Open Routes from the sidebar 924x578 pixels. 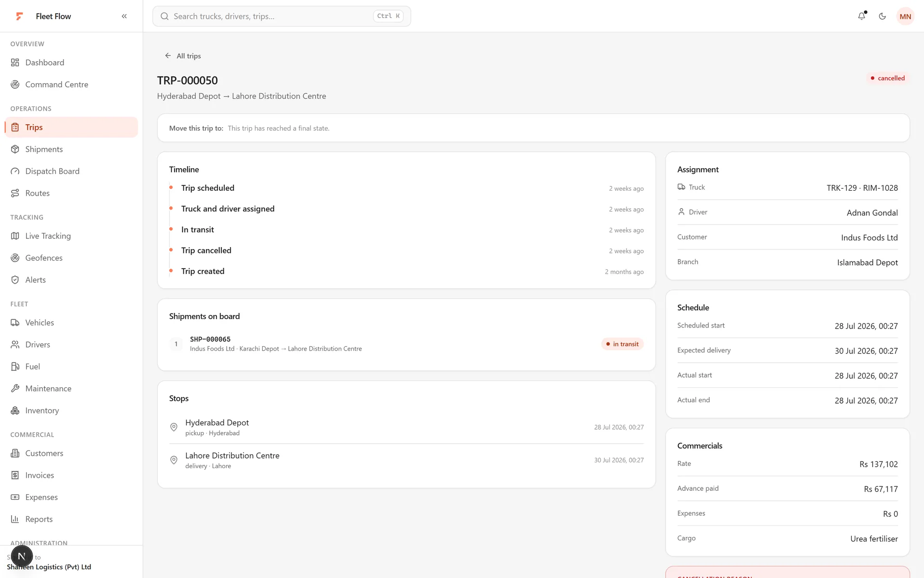click(71, 193)
